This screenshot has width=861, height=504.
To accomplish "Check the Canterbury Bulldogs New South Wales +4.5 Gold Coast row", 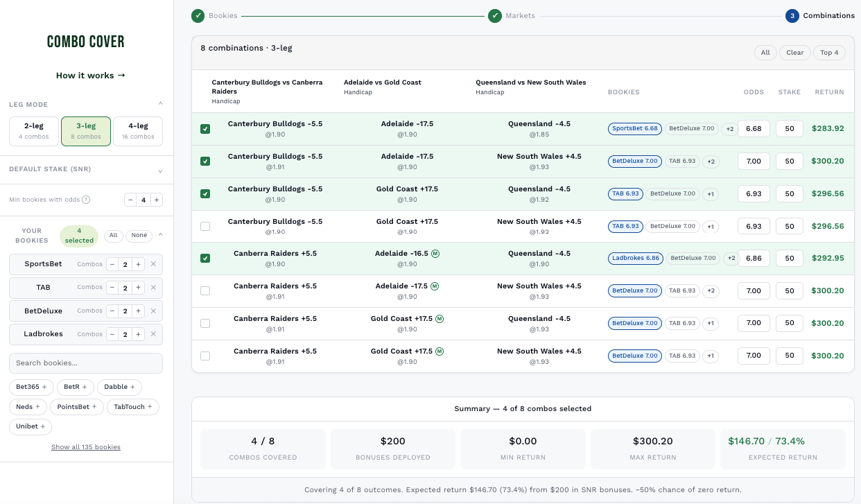I will point(205,226).
